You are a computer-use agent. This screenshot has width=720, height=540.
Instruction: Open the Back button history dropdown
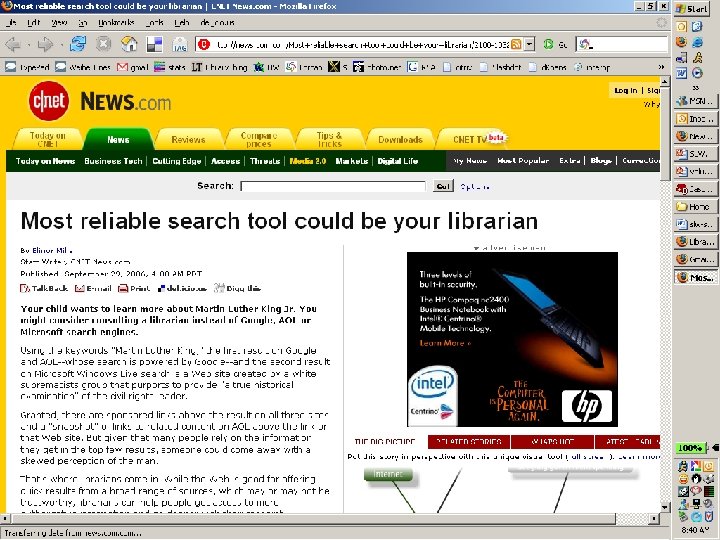[28, 45]
